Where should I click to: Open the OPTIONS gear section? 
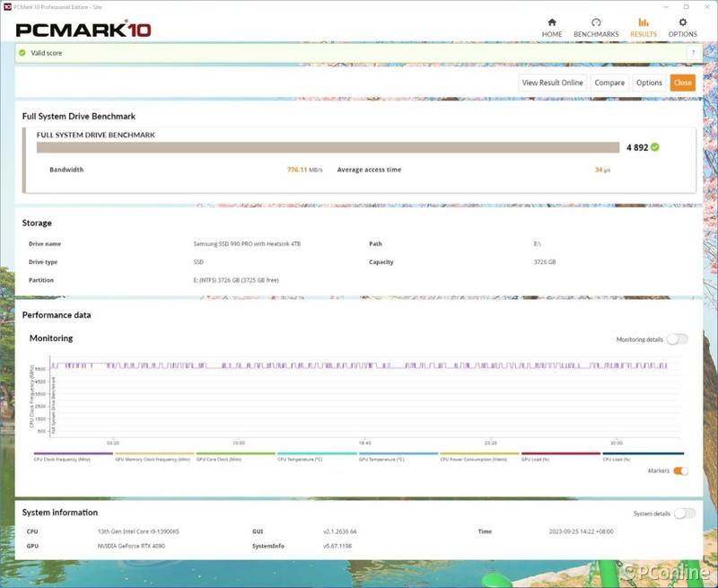[682, 27]
